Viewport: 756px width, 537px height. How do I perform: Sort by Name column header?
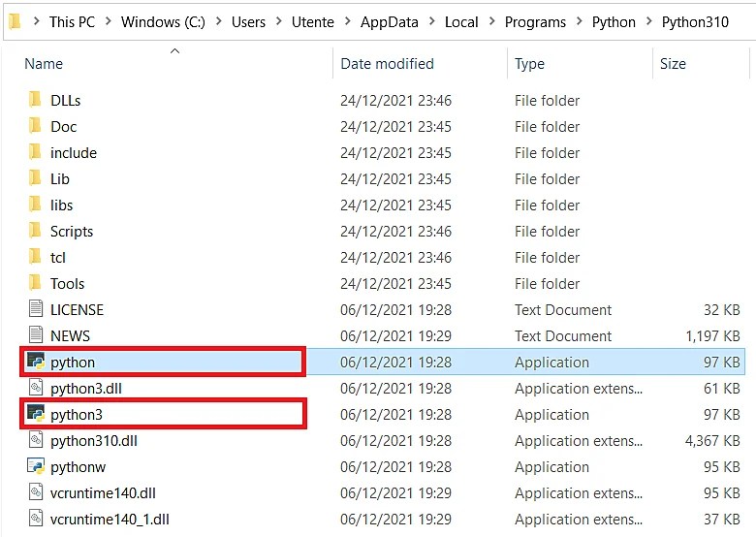44,64
